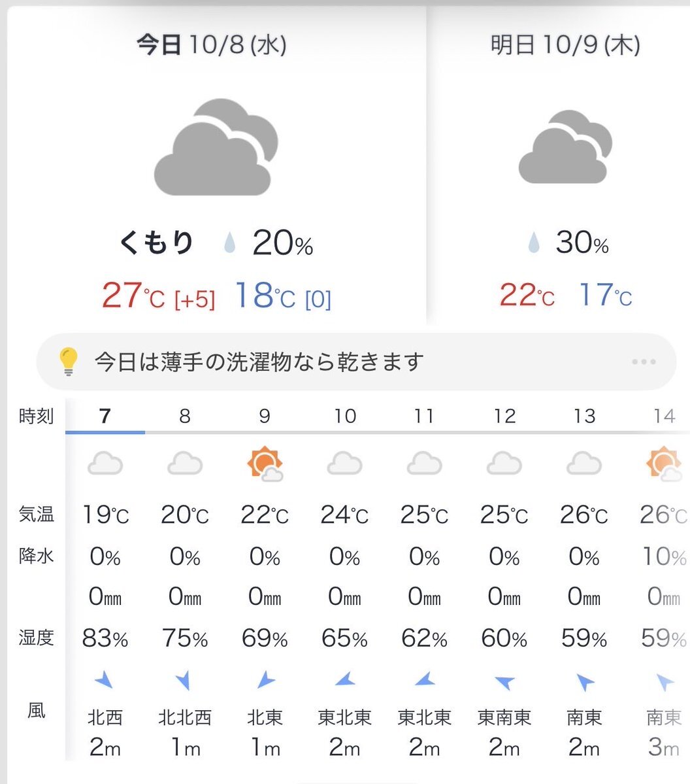690x784 pixels.
Task: Switch to the 明日 10/9 (木) tab
Action: pos(565,46)
